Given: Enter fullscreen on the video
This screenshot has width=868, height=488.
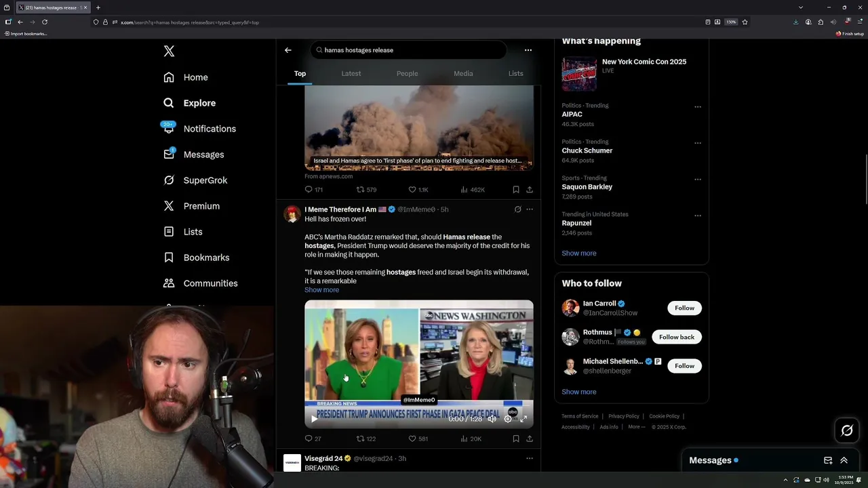Looking at the screenshot, I should [x=524, y=419].
